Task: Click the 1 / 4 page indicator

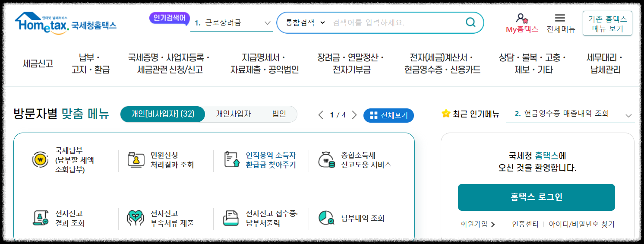Action: [x=338, y=115]
